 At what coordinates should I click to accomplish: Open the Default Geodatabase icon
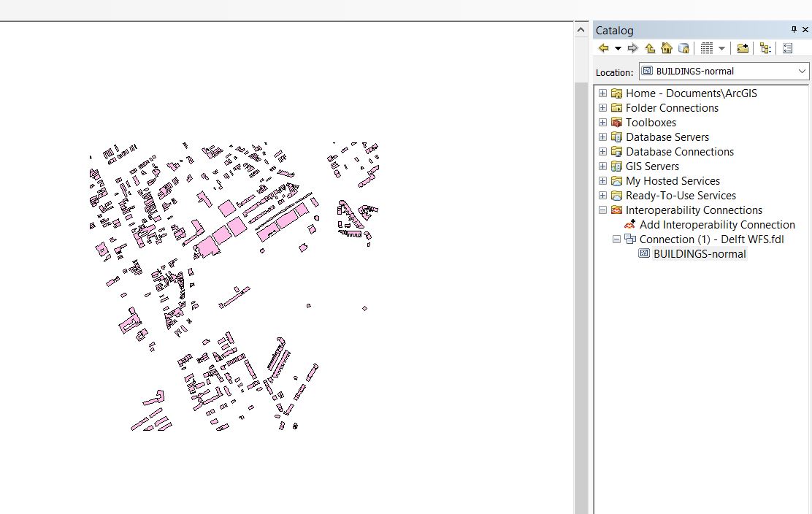[x=683, y=48]
